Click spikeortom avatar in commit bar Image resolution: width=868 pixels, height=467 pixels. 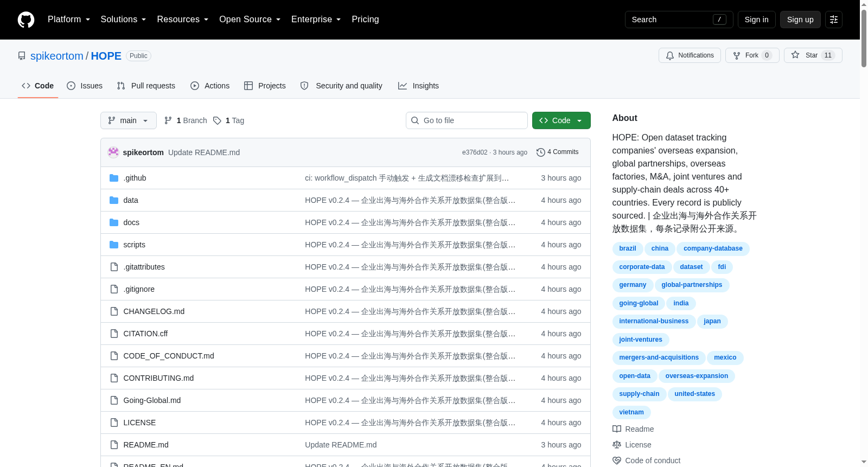113,152
